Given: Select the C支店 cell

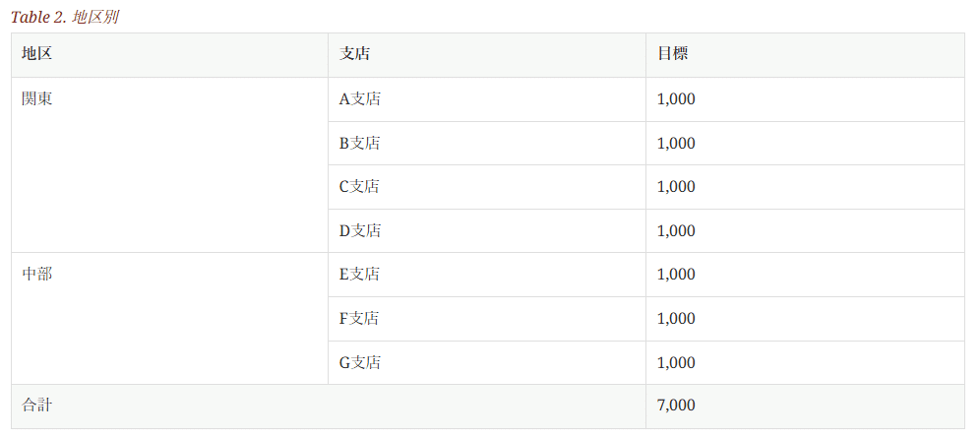Looking at the screenshot, I should 359,186.
